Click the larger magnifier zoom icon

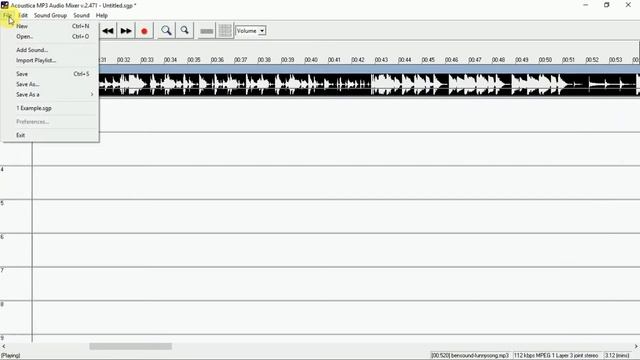click(166, 31)
